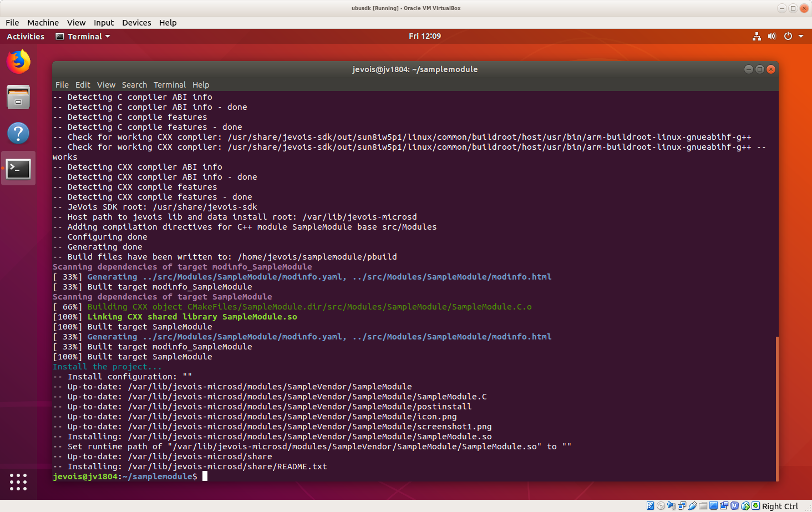Click the 'Building CXX object' output line

pos(292,307)
